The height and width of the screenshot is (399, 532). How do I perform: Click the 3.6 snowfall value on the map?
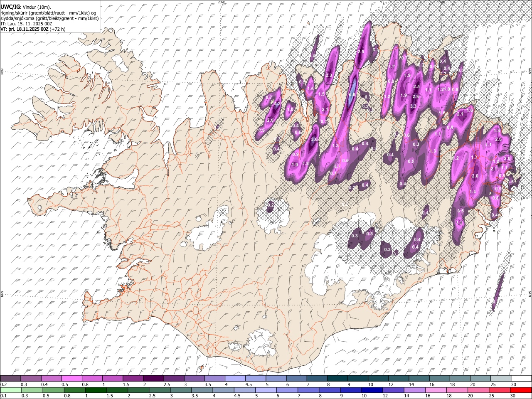tap(315, 140)
